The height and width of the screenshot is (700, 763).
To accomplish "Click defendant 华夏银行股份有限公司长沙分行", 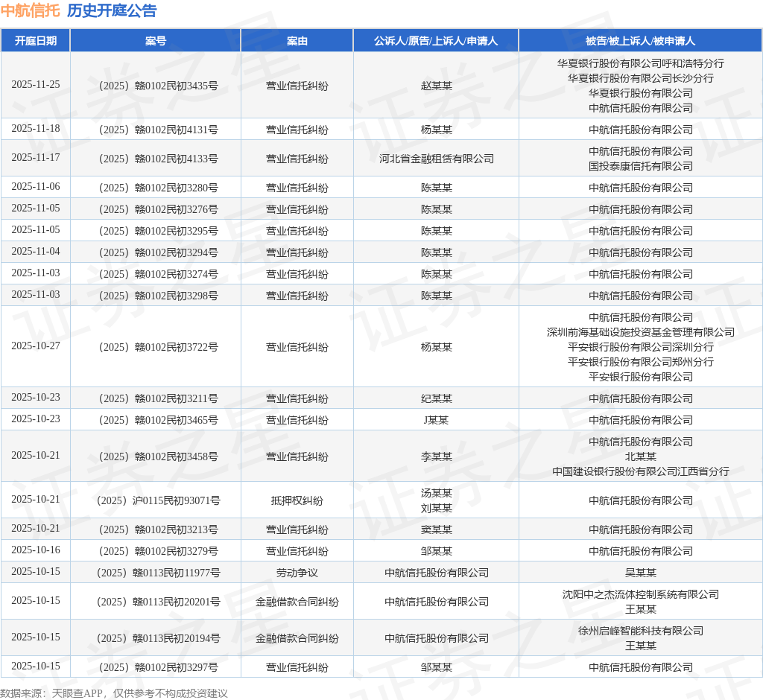I will pyautogui.click(x=640, y=78).
